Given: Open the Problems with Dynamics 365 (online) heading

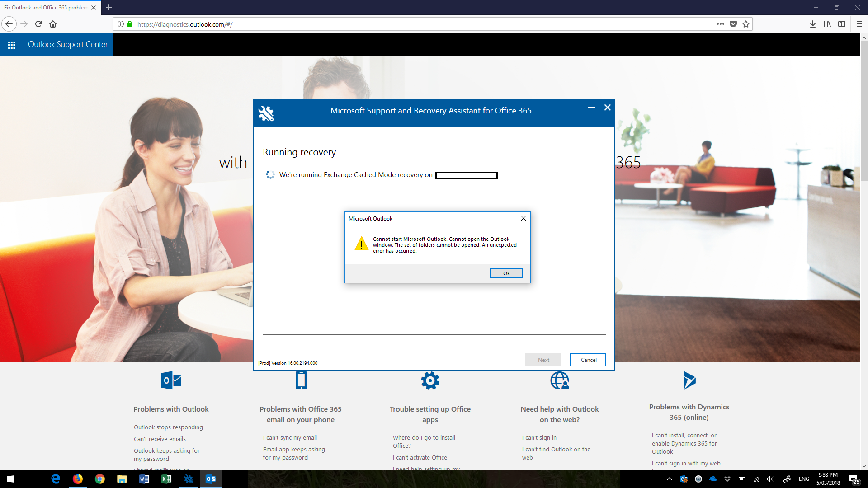Looking at the screenshot, I should pyautogui.click(x=689, y=412).
